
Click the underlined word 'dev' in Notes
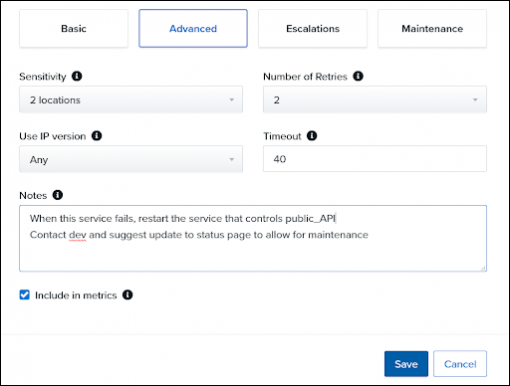78,235
